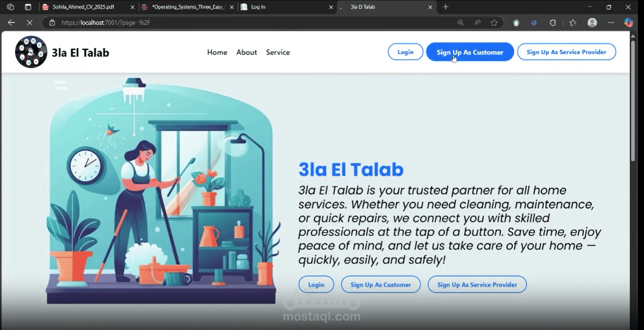Click the blue circular extension icon
This screenshot has width=644, height=330.
pos(534,23)
